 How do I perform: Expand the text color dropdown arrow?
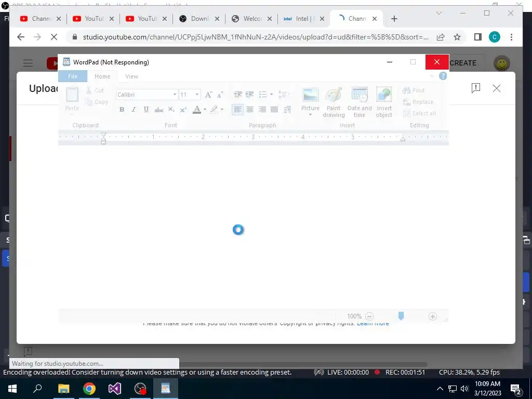click(x=205, y=109)
